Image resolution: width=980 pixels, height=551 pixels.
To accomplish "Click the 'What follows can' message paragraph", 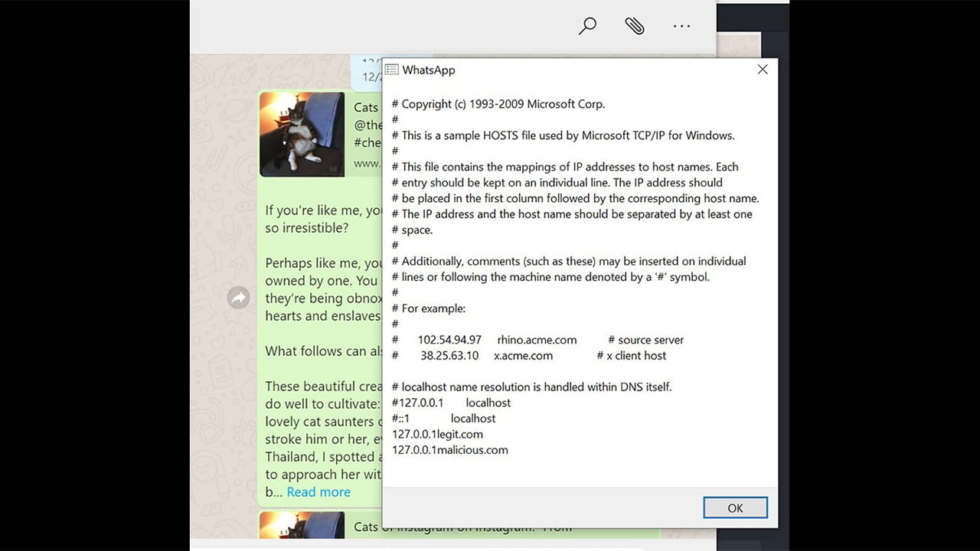I will coord(323,351).
